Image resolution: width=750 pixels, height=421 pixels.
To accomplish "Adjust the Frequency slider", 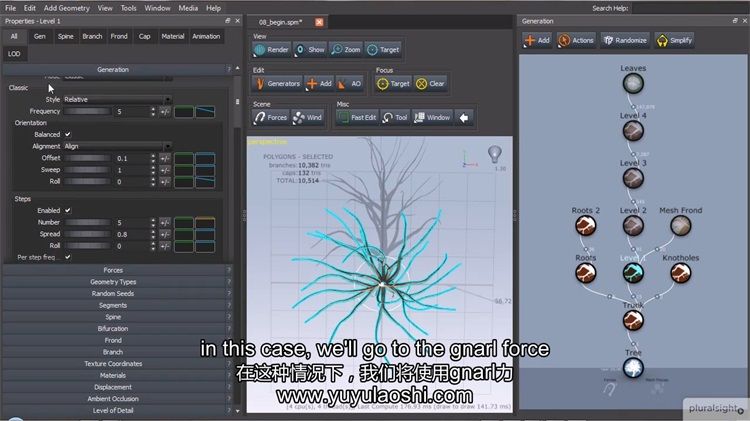I will (88, 111).
